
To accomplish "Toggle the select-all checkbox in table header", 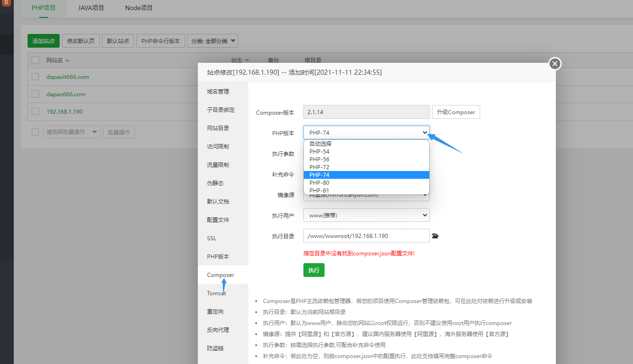I will [35, 60].
